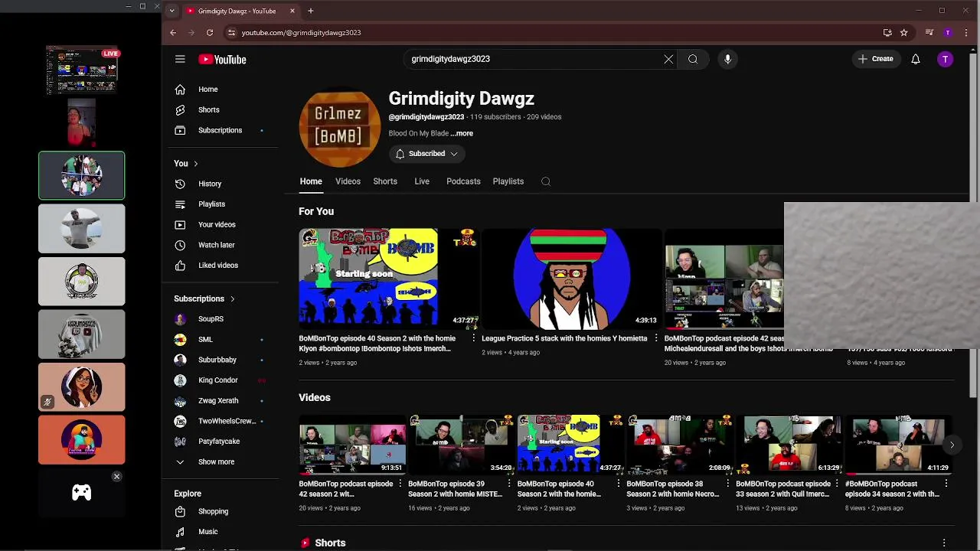This screenshot has width=980, height=551.
Task: Switch to the Videos tab
Action: (x=348, y=181)
